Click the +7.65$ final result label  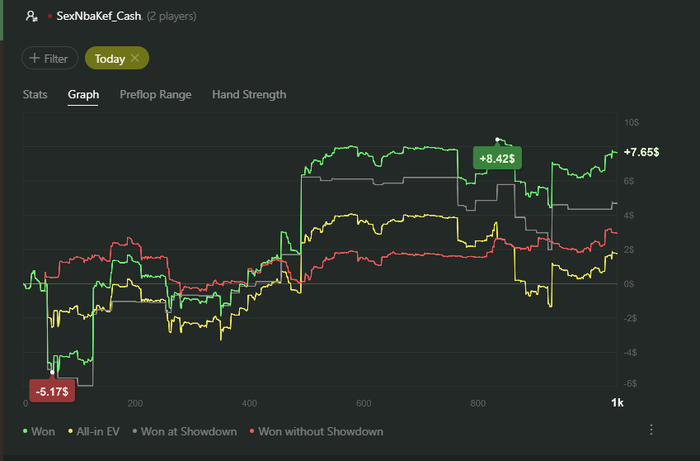coord(641,152)
